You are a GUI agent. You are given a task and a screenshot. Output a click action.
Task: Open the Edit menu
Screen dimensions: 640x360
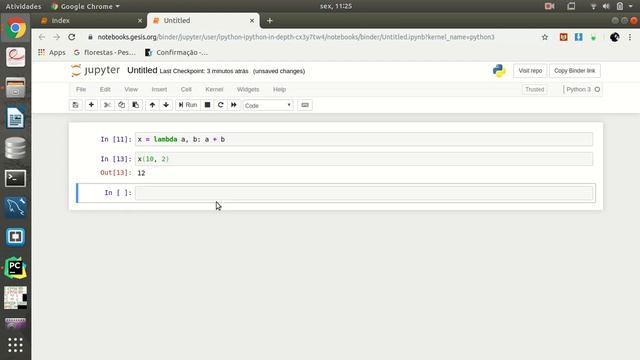coord(105,89)
